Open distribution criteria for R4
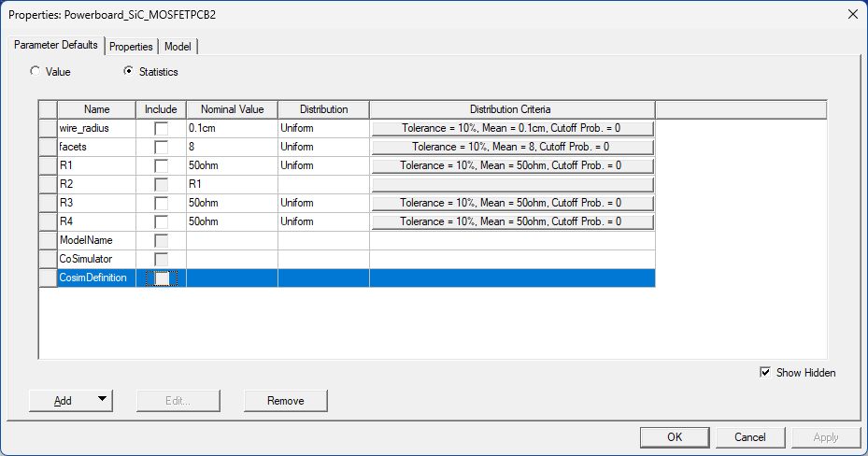 513,221
